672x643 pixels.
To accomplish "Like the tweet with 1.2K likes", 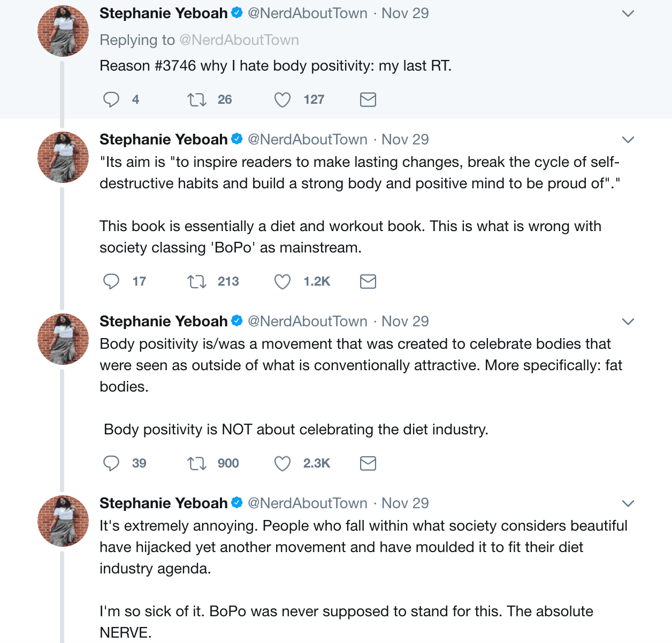I will [x=282, y=281].
